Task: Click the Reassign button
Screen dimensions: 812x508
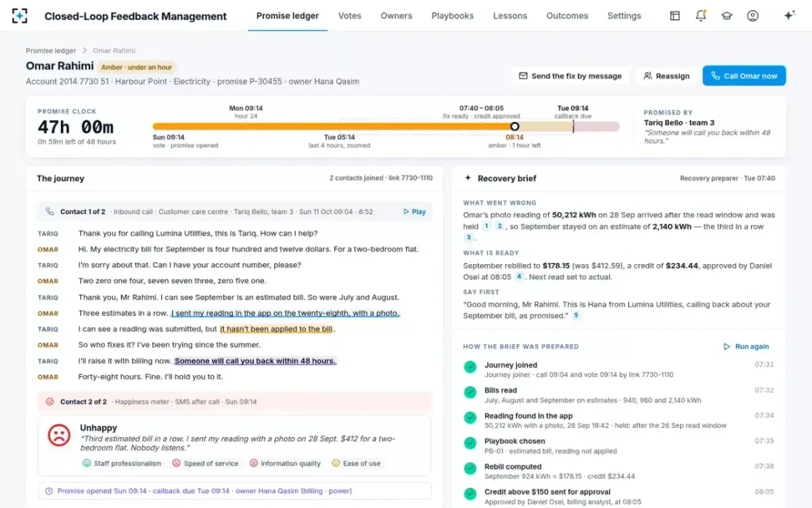Action: click(x=667, y=76)
